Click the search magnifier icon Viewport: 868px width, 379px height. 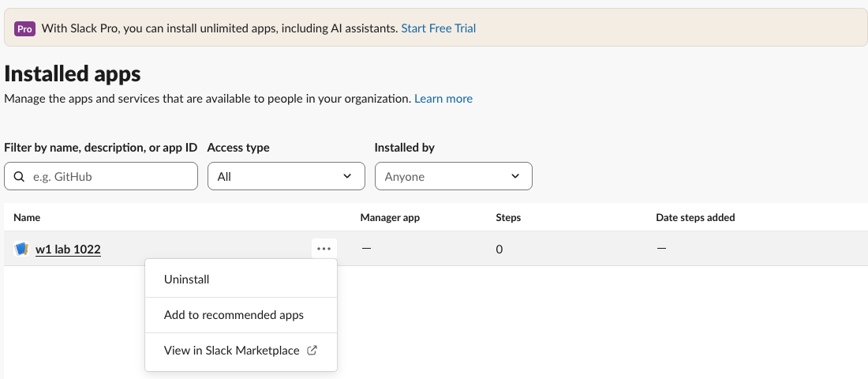click(x=19, y=177)
